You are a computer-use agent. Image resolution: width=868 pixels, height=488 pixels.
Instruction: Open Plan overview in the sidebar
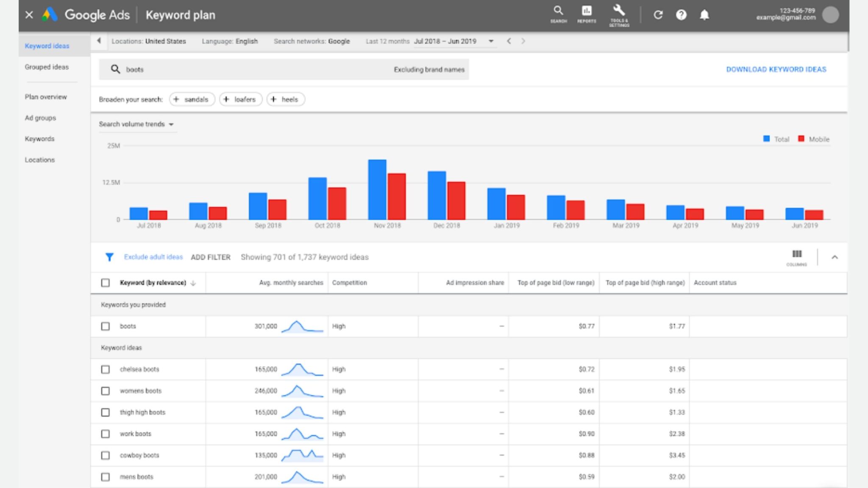click(x=46, y=97)
